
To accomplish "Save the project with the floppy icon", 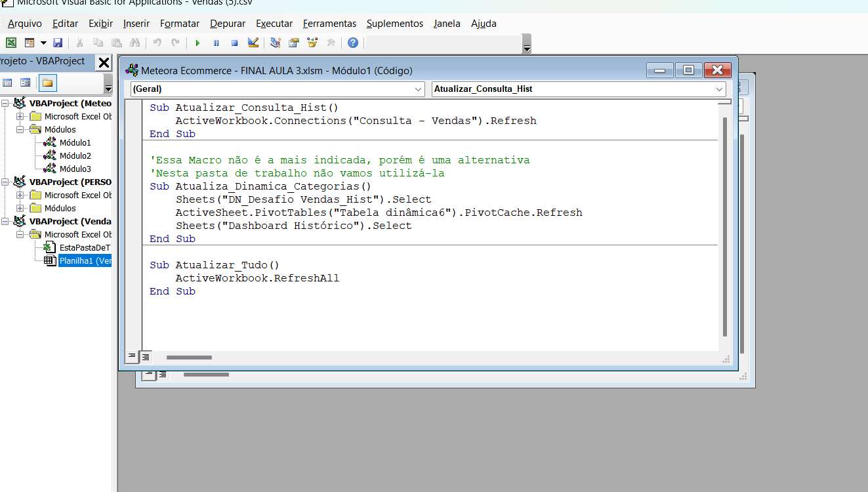I will click(x=58, y=43).
